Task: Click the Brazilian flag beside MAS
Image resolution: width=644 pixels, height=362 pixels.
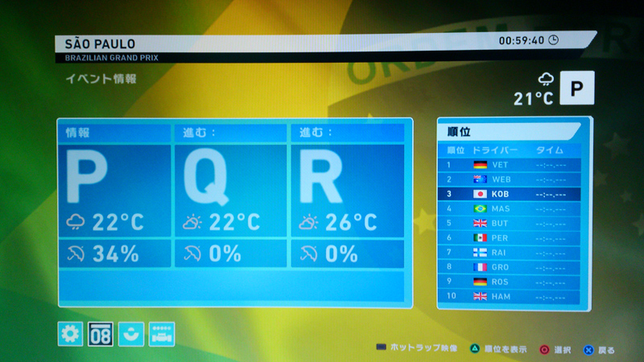Action: click(480, 209)
